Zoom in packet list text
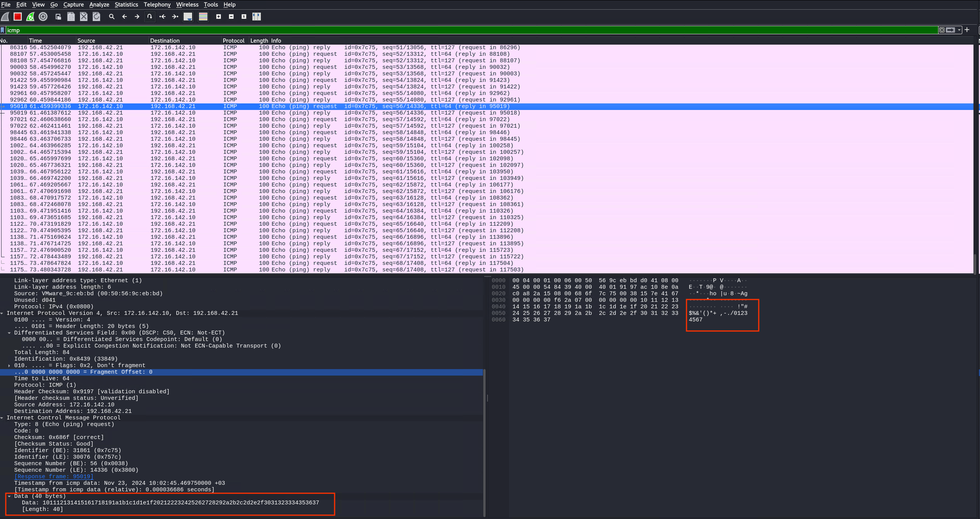Screen dimensions: 980x519 219,17
